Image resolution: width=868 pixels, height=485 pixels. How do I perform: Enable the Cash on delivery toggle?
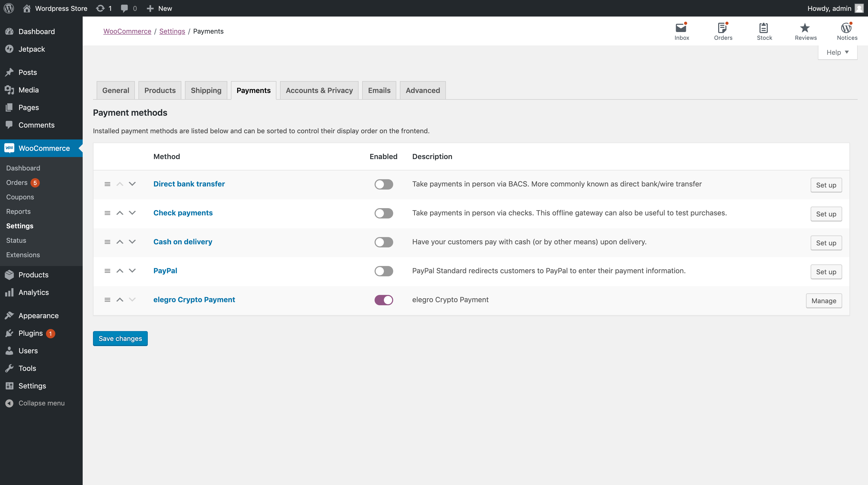383,242
